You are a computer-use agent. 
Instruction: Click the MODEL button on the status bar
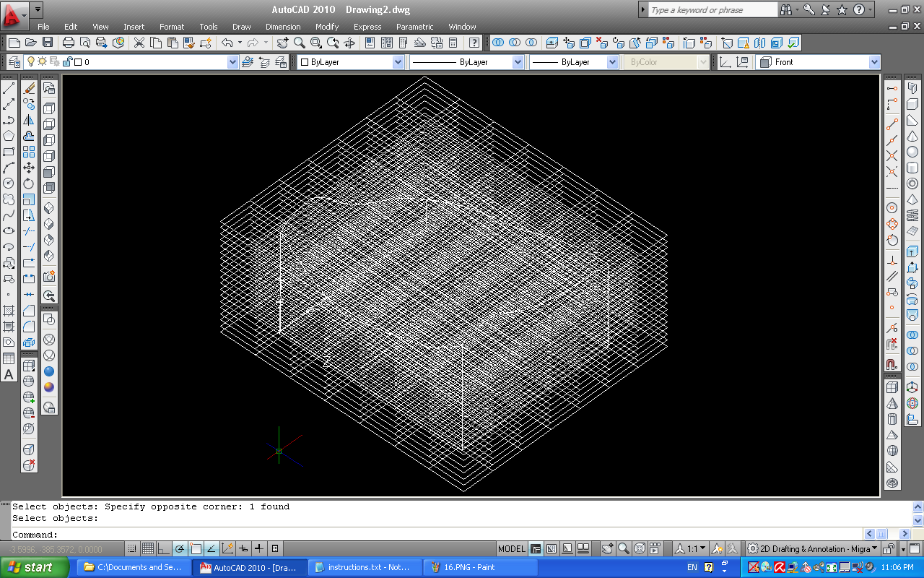[511, 549]
